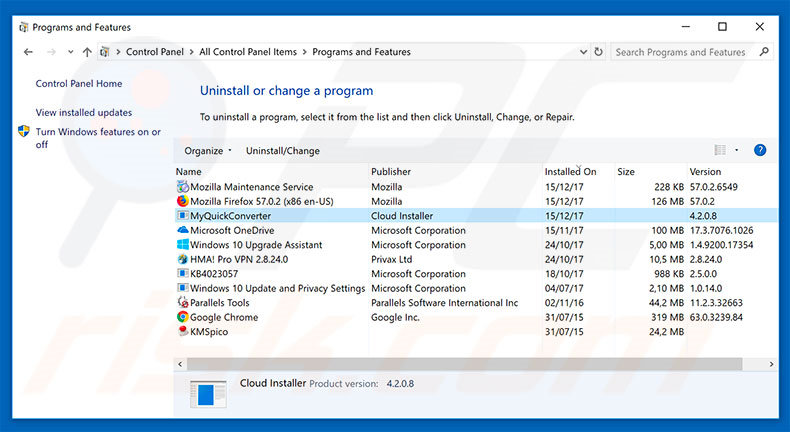
Task: Select the KB4023057 entry icon
Action: coord(182,274)
